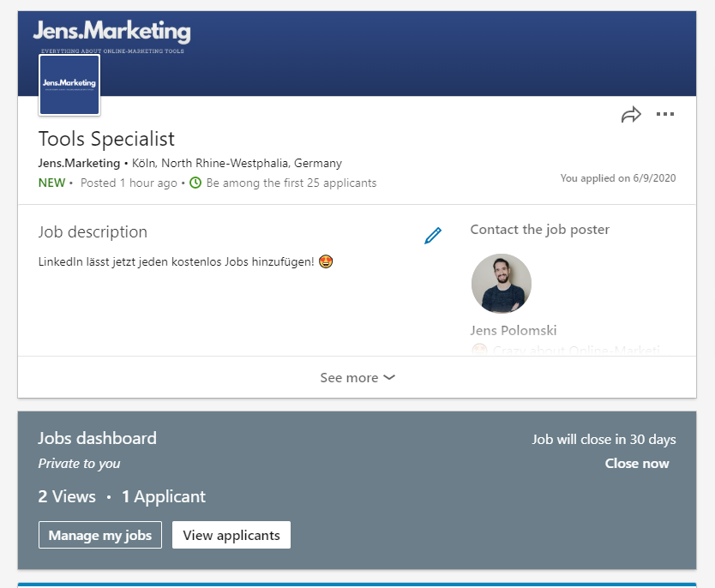Click the View applicants button
715x588 pixels.
pyautogui.click(x=231, y=535)
